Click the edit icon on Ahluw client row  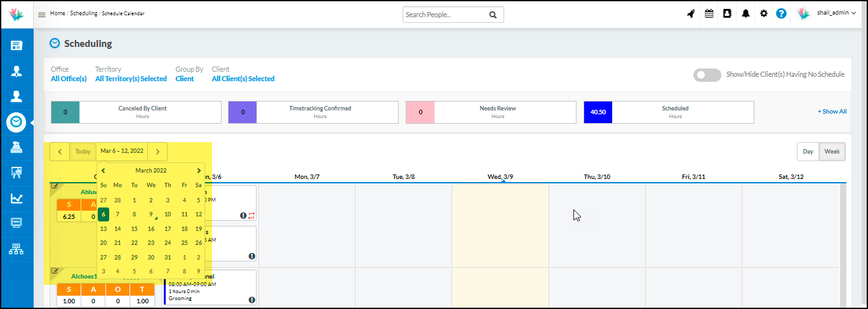(x=55, y=186)
